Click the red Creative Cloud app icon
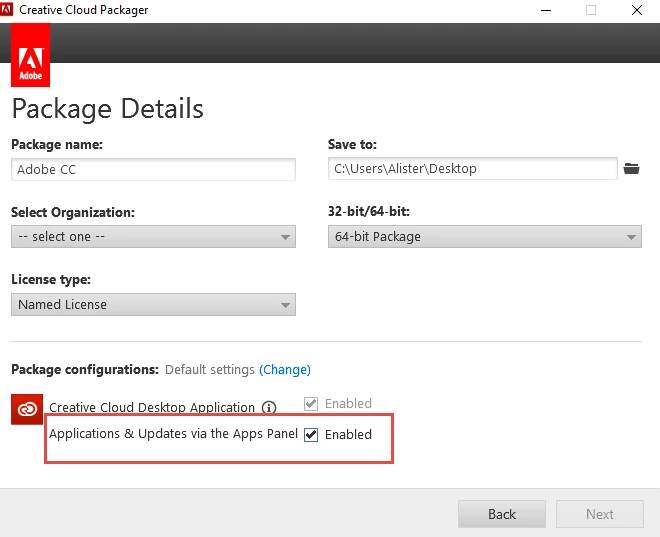Image resolution: width=660 pixels, height=537 pixels. (x=27, y=409)
